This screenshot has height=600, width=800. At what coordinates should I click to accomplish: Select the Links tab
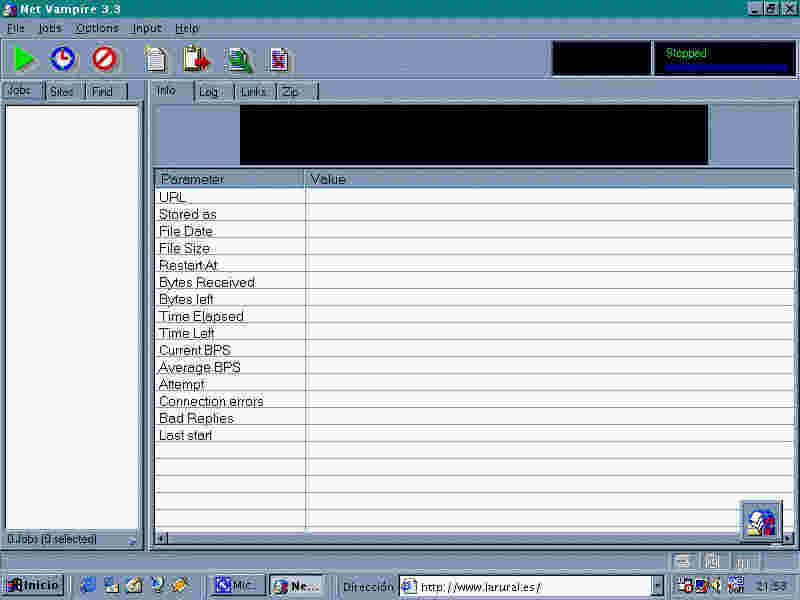coord(254,92)
